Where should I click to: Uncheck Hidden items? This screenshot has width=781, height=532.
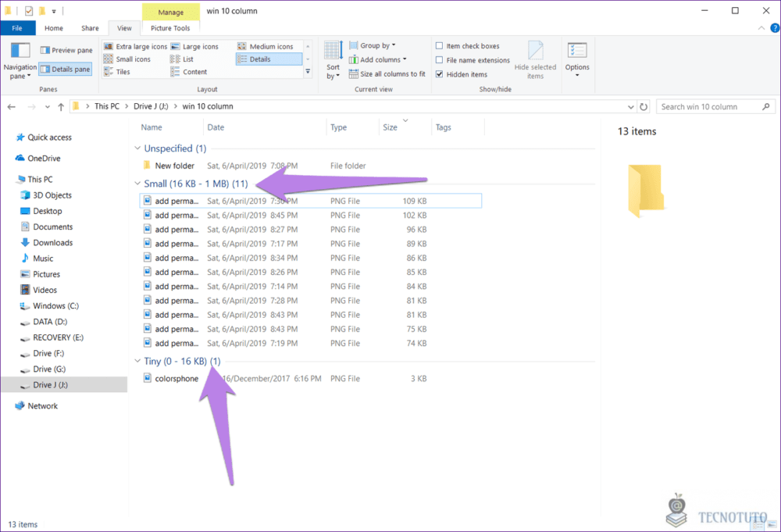[x=462, y=74]
